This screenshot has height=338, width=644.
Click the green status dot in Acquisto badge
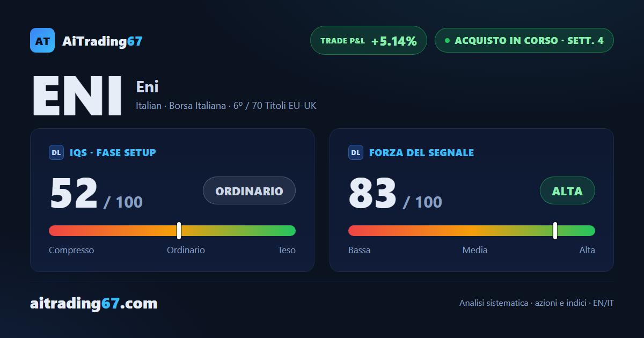tap(447, 41)
